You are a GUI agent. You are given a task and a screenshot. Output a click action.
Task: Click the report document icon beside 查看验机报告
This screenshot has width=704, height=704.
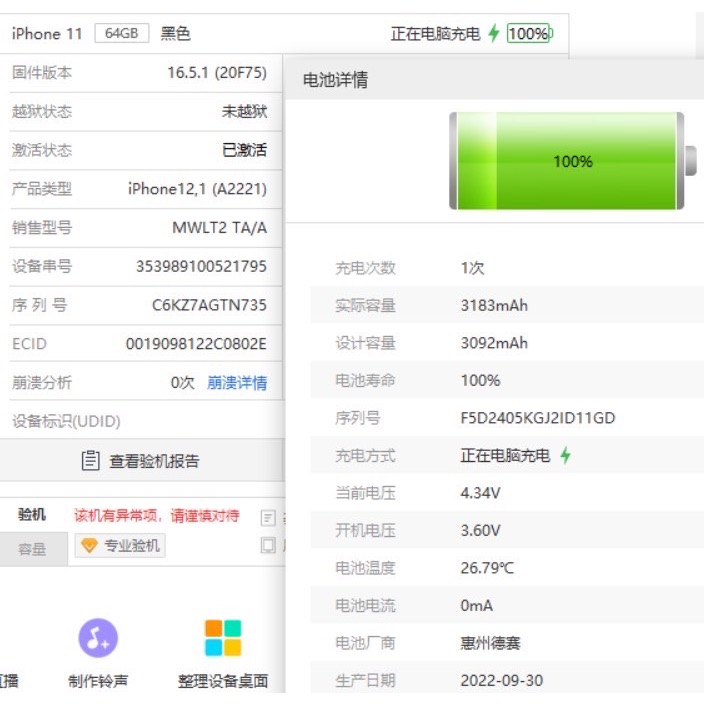click(90, 461)
